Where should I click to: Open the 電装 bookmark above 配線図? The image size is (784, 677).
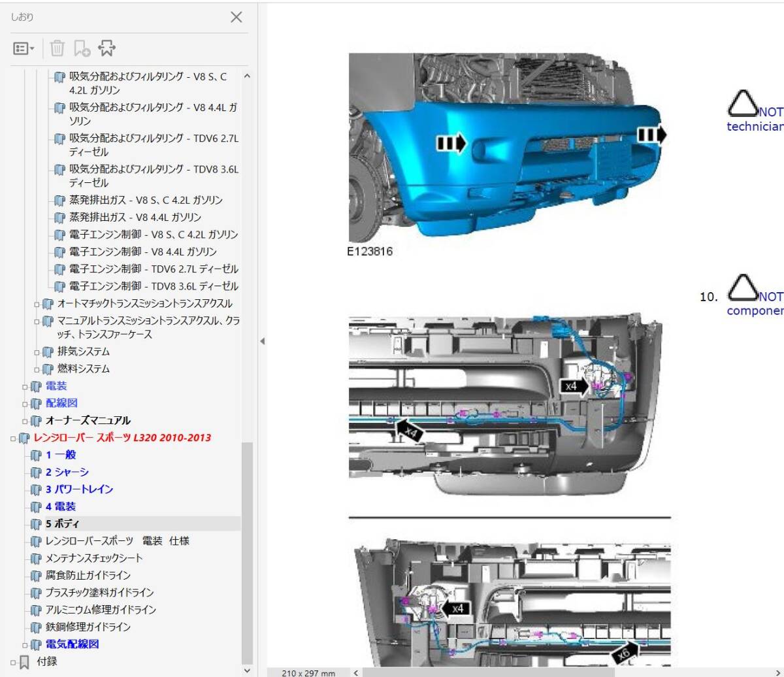pyautogui.click(x=56, y=386)
